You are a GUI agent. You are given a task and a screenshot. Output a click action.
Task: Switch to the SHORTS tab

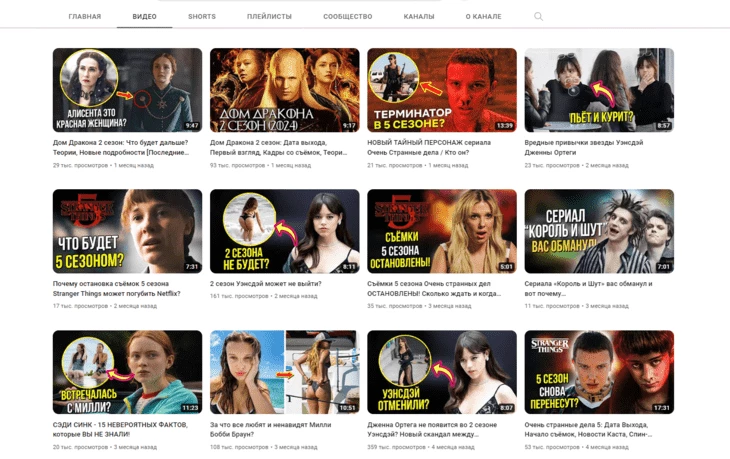(x=202, y=16)
